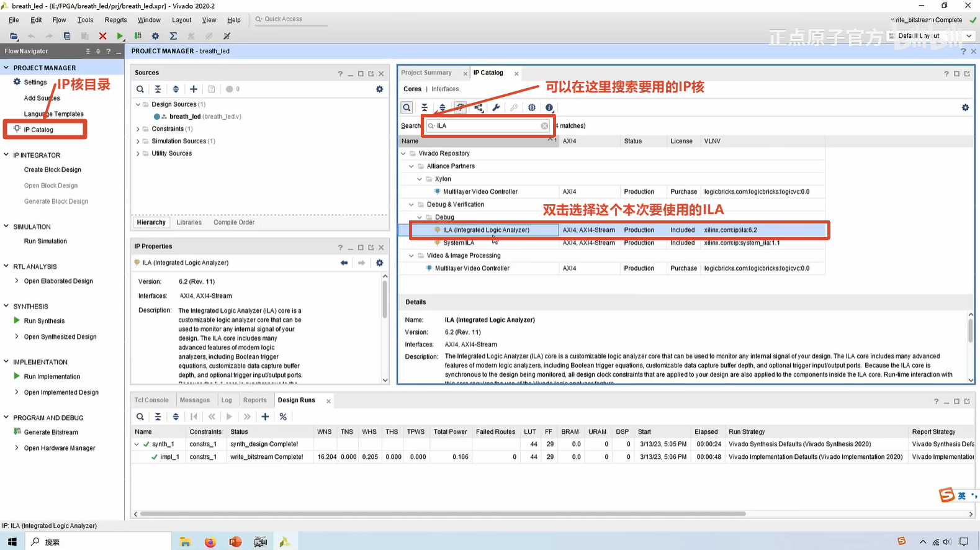Image resolution: width=980 pixels, height=550 pixels.
Task: Click percent icon in Design Runs toolbar
Action: tap(283, 417)
